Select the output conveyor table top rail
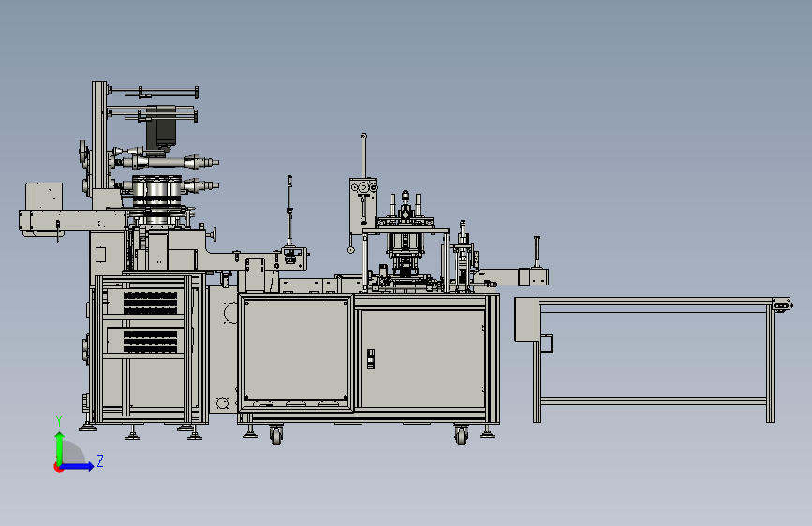Screen dimensions: 812x526 [x=657, y=300]
